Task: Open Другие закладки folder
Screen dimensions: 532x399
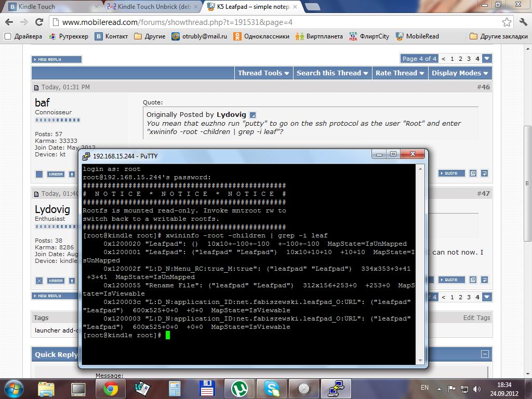Action: coord(498,36)
